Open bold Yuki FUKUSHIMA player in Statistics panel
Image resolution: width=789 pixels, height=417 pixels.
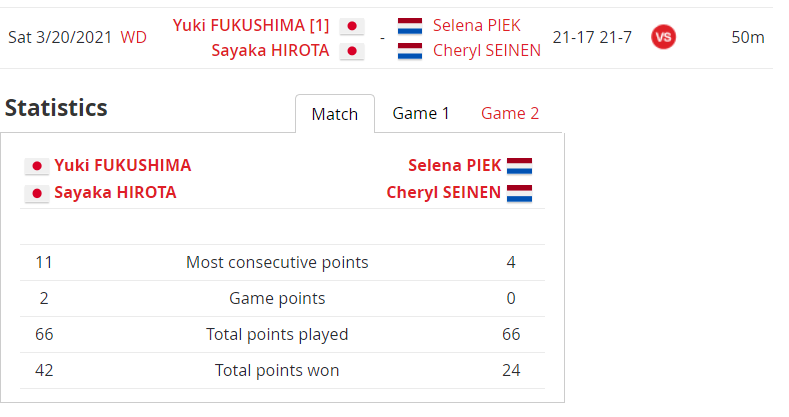tap(123, 165)
